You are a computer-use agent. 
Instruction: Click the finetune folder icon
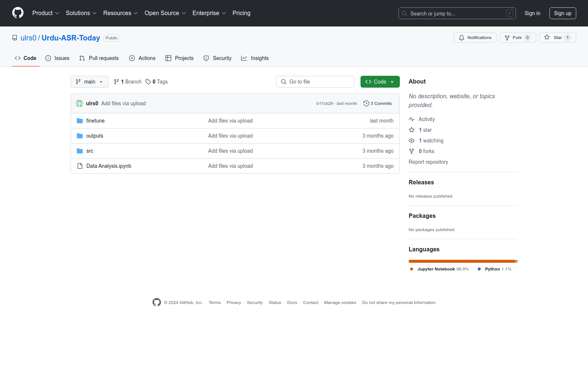(80, 121)
